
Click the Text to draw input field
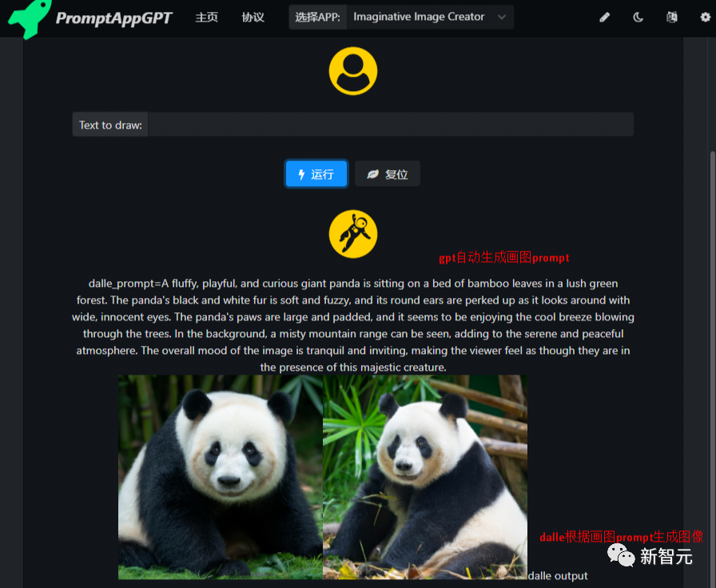[x=392, y=124]
